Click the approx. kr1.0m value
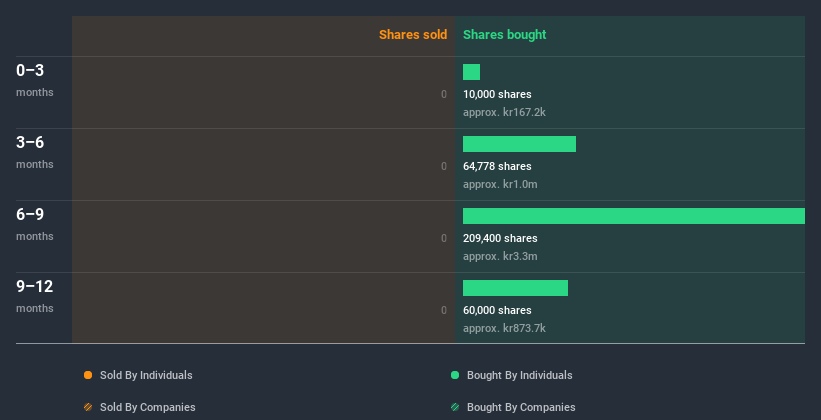Screen dimensions: 821x420 pos(500,184)
